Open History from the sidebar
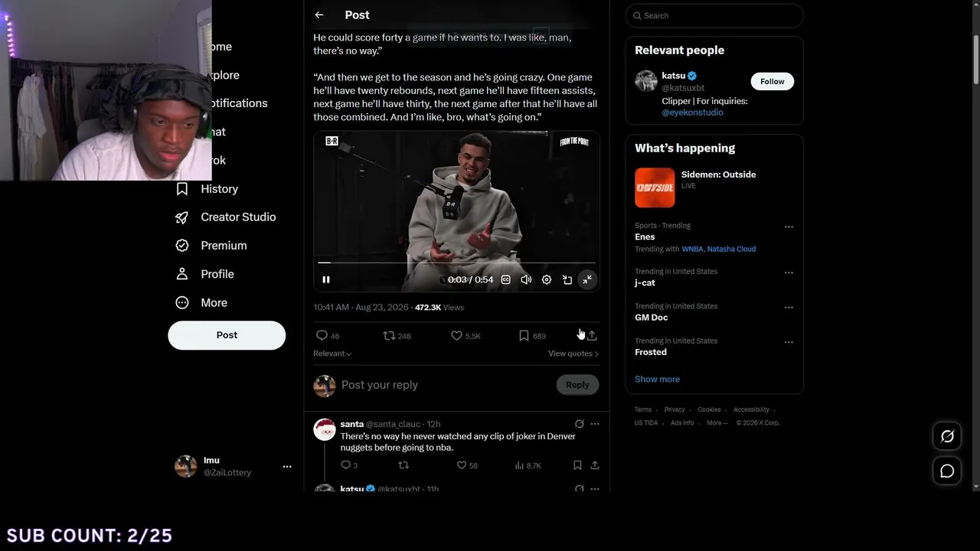This screenshot has width=980, height=551. (207, 189)
